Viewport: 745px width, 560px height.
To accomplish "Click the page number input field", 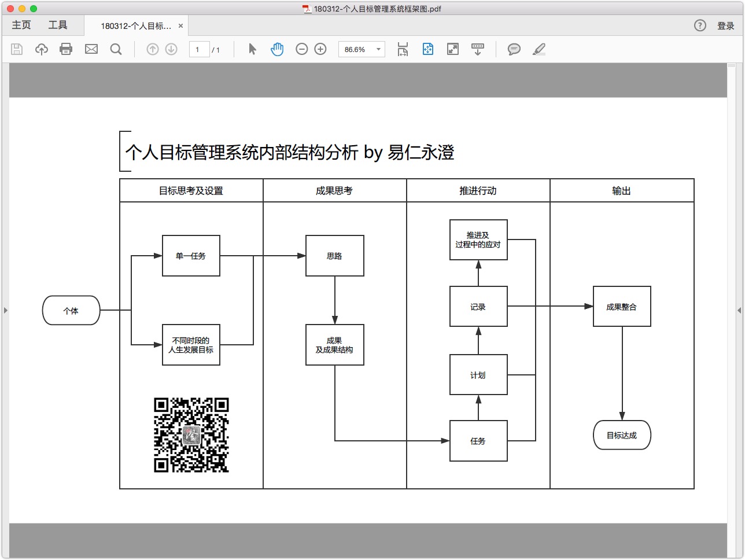I will click(198, 49).
